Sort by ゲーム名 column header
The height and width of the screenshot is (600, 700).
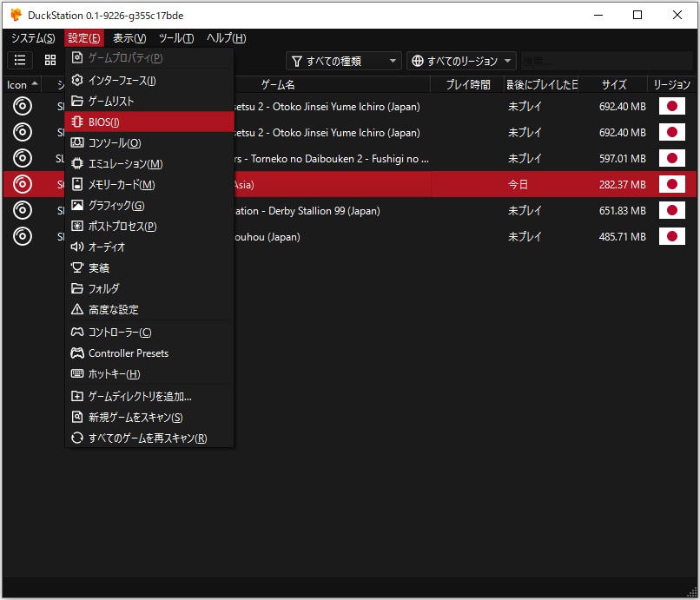[278, 85]
